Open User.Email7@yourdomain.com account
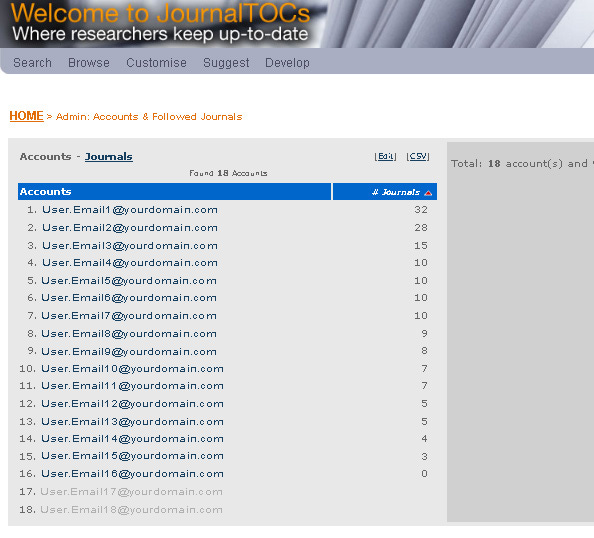 pyautogui.click(x=129, y=316)
